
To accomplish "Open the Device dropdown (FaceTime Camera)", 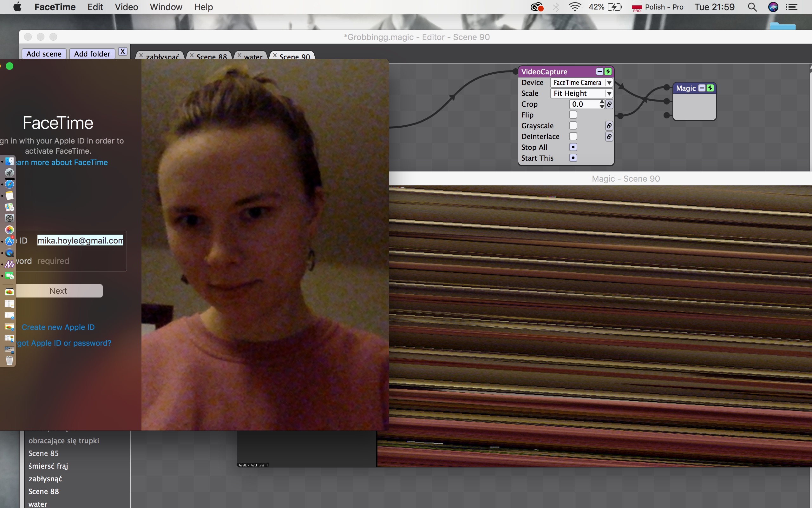I will (x=581, y=83).
